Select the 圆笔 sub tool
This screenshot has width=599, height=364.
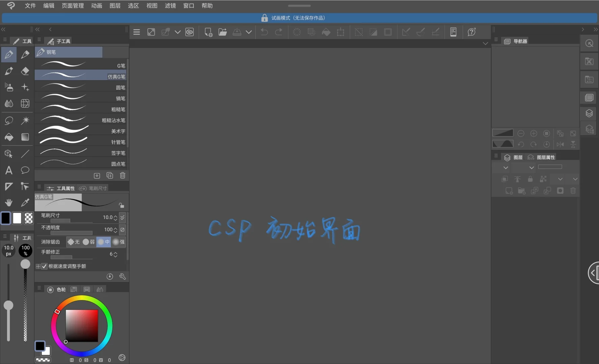pyautogui.click(x=81, y=86)
